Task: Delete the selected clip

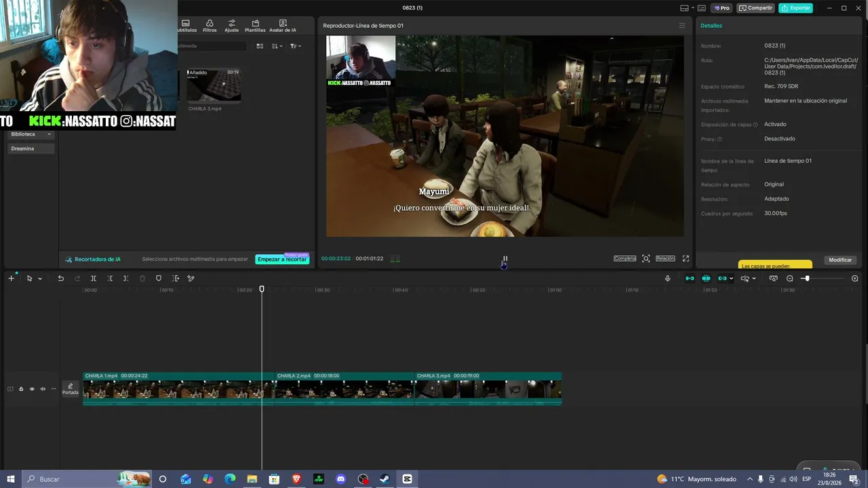Action: pyautogui.click(x=142, y=279)
